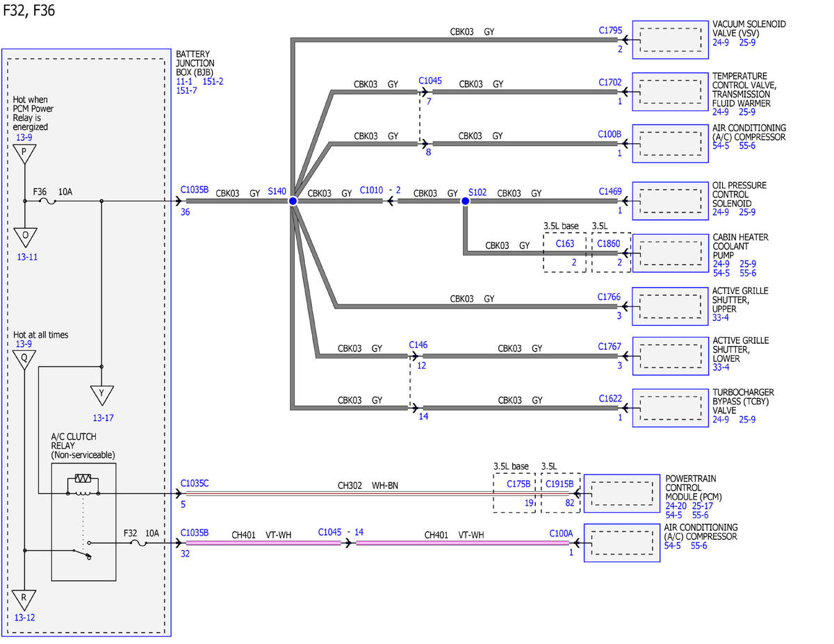834x644 pixels.
Task: Open connector label C163
Action: 565,244
